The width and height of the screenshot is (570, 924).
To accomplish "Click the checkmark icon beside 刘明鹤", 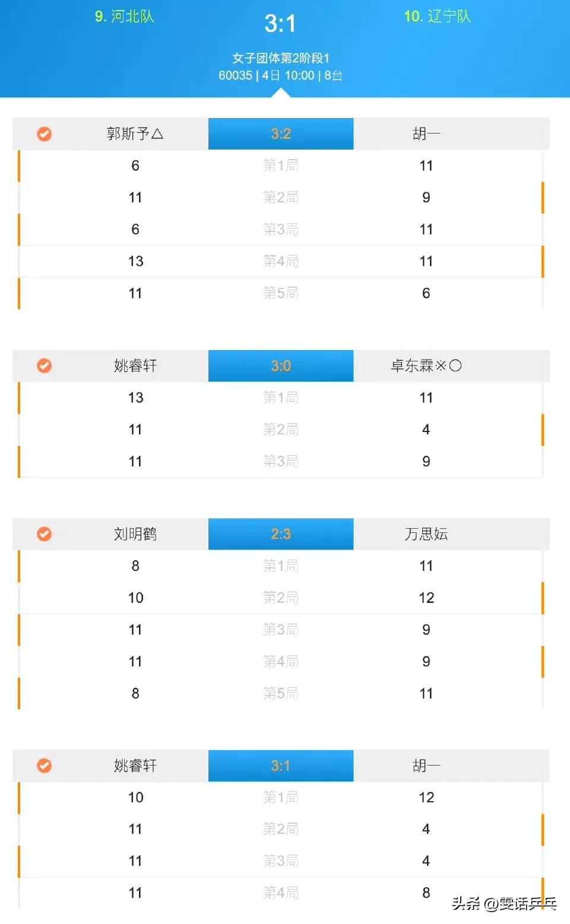I will point(44,534).
